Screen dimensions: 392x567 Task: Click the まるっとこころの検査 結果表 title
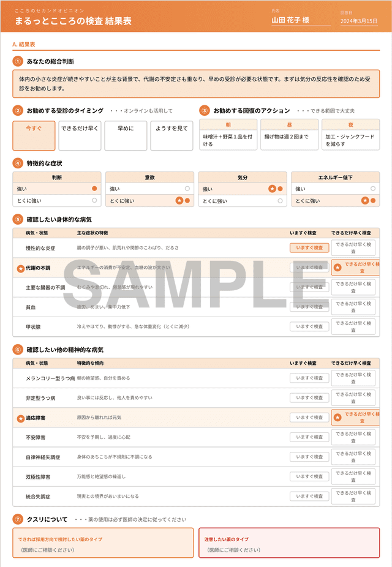click(x=73, y=21)
